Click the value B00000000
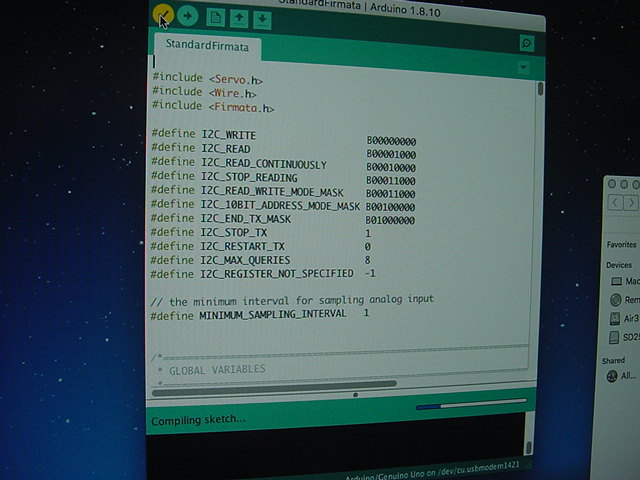The width and height of the screenshot is (640, 480). point(391,141)
